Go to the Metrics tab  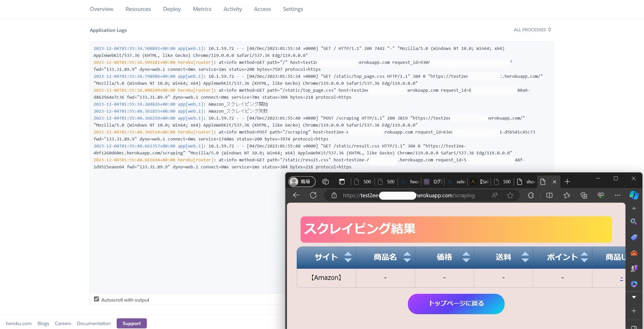(x=202, y=9)
